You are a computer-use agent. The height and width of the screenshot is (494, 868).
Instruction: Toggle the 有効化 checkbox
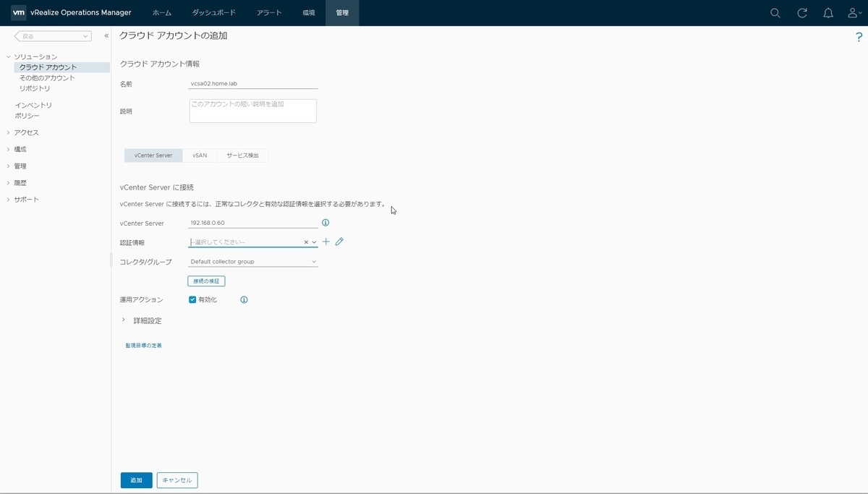[192, 299]
